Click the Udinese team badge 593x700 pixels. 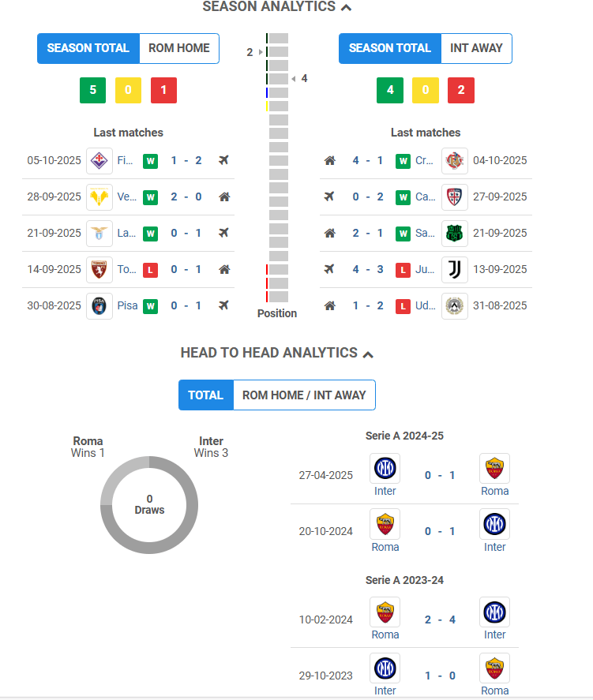pyautogui.click(x=454, y=305)
